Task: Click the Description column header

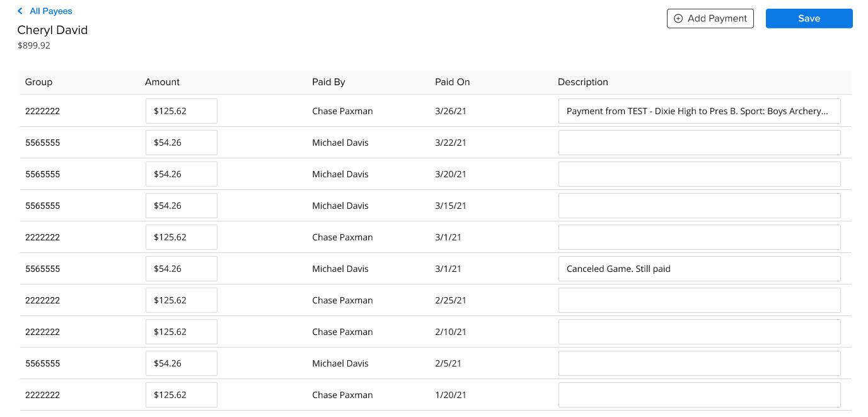Action: (x=583, y=82)
